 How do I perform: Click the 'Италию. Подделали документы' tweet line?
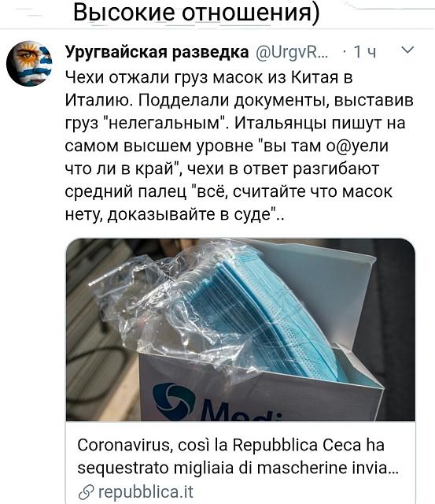(239, 101)
